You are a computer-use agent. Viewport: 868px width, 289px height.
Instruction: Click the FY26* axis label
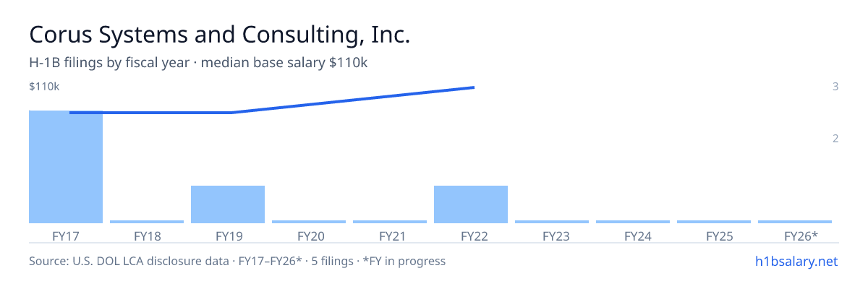point(801,236)
